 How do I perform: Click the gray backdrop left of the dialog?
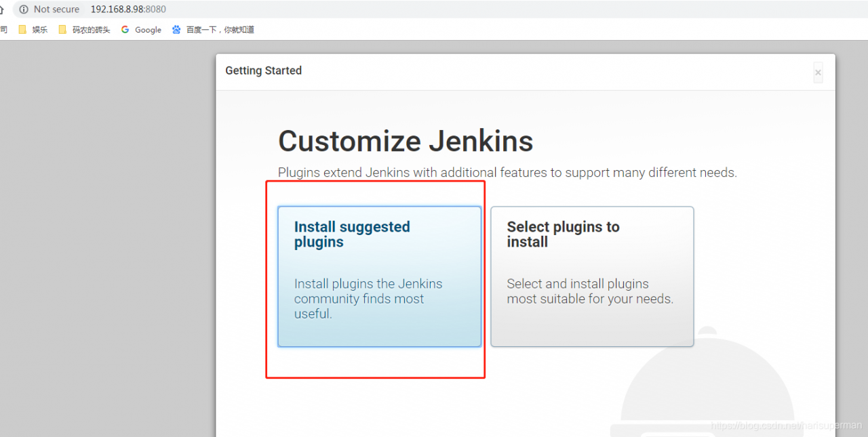[102, 237]
